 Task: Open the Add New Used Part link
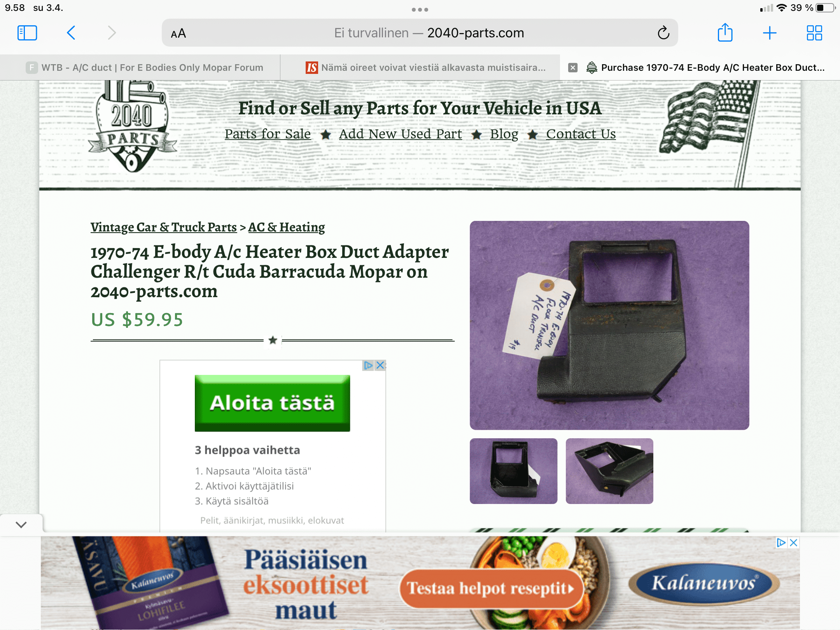pos(400,134)
